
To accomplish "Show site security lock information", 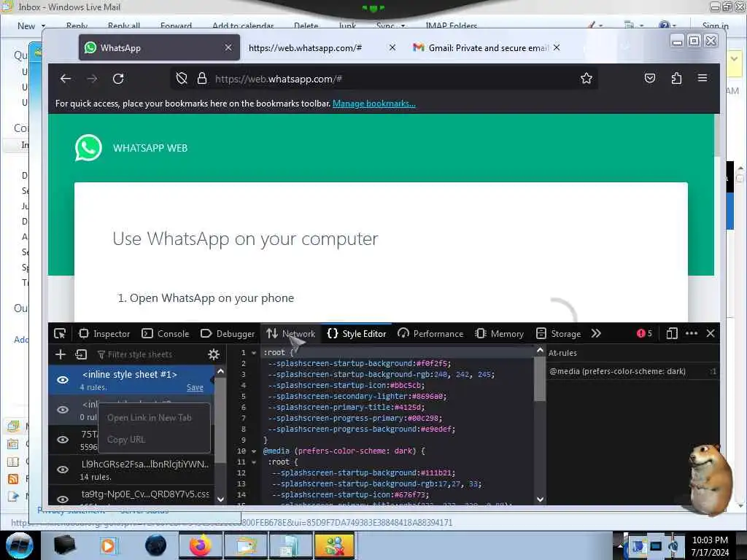I will click(x=202, y=79).
